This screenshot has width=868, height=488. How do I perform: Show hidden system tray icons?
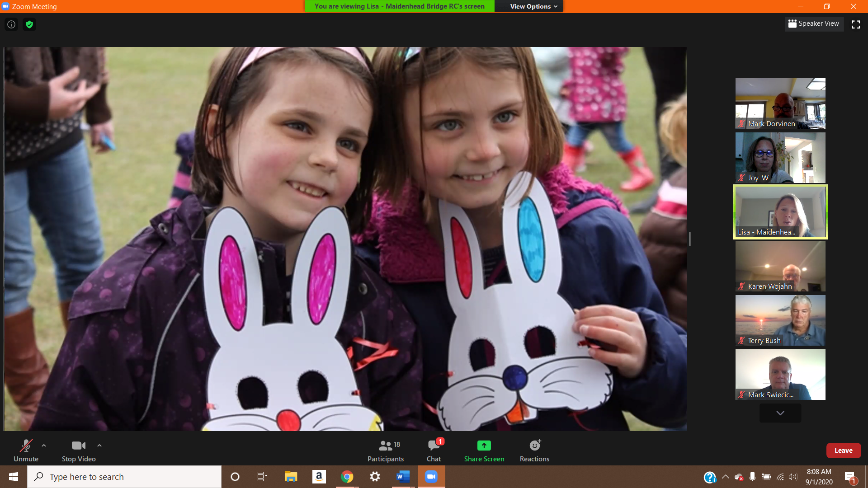click(726, 477)
